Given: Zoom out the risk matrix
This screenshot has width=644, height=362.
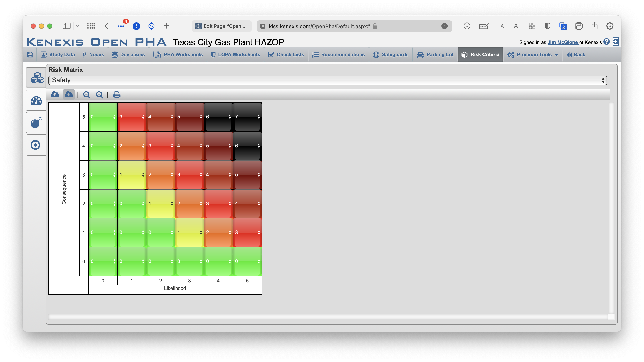Looking at the screenshot, I should [87, 95].
